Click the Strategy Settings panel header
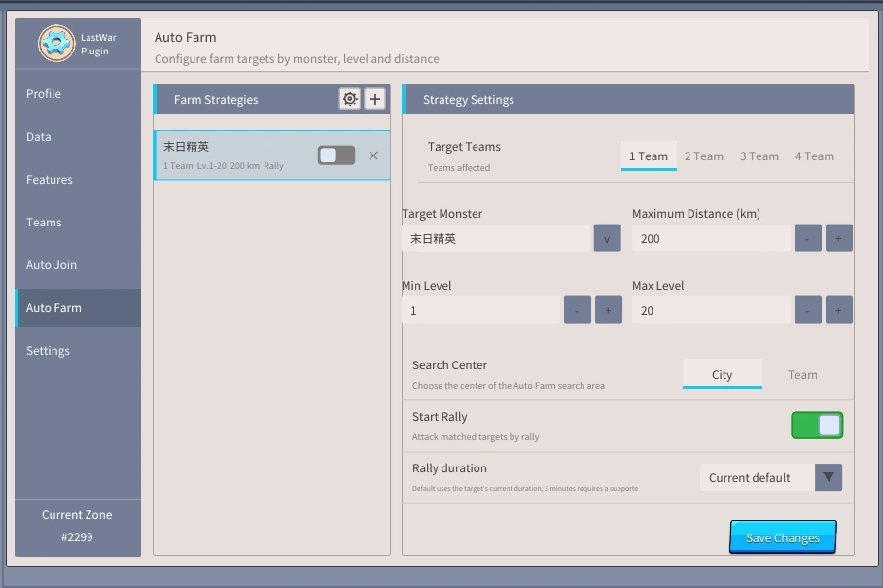 click(x=628, y=99)
